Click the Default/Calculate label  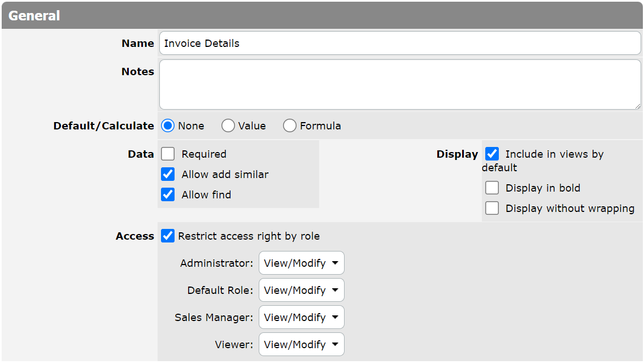tap(103, 125)
